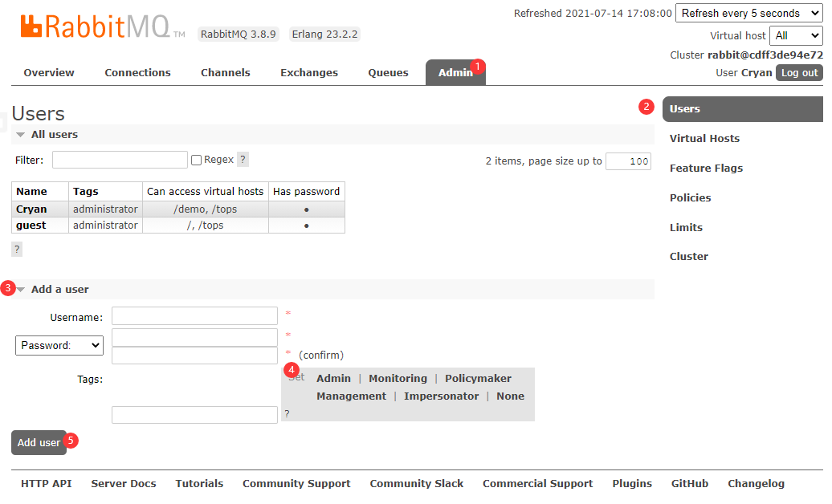Screen dimensions: 832x504
Task: Select Users in the admin sidebar
Action: coord(742,109)
